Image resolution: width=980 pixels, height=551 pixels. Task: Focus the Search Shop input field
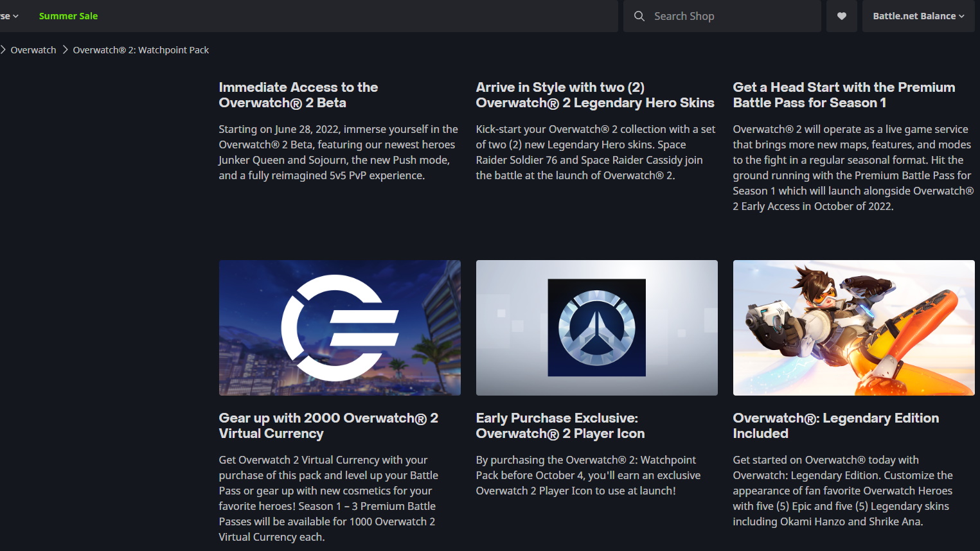pyautogui.click(x=733, y=16)
